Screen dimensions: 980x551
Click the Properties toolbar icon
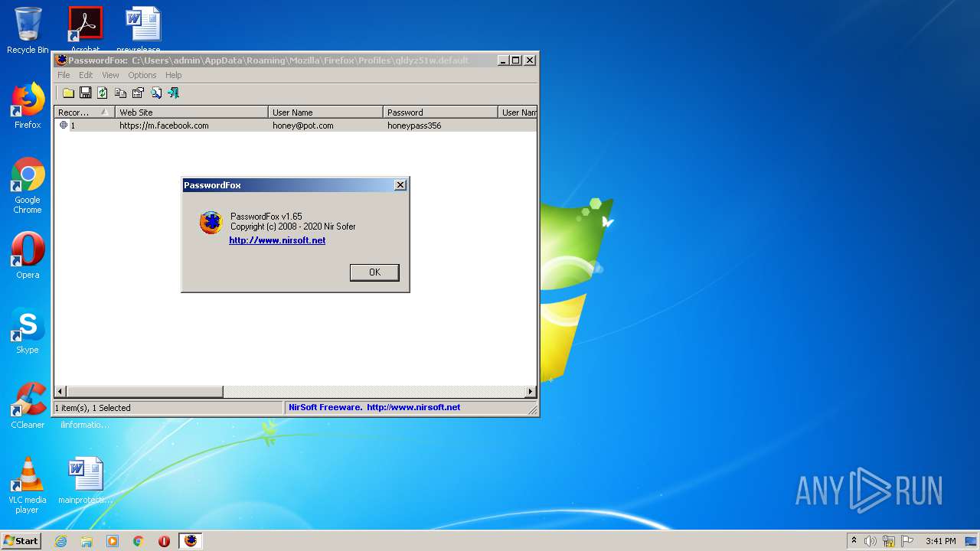point(138,93)
